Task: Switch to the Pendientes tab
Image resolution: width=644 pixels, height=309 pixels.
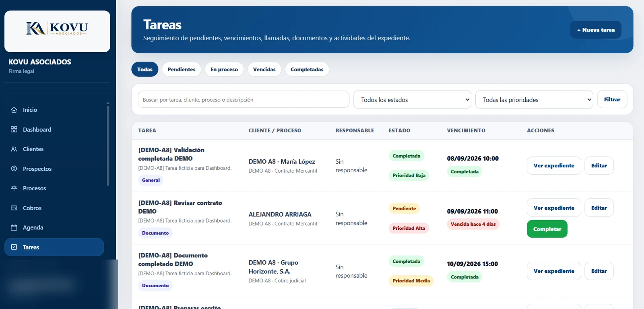Action: tap(182, 69)
